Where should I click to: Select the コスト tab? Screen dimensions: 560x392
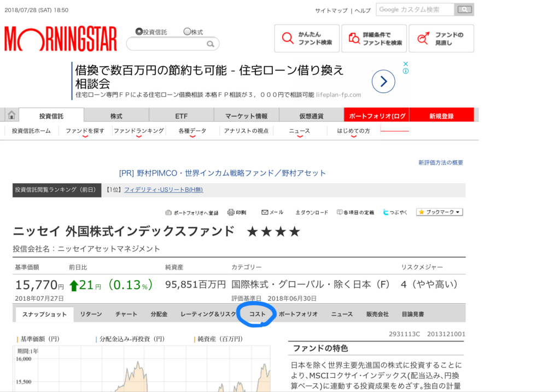pos(257,314)
